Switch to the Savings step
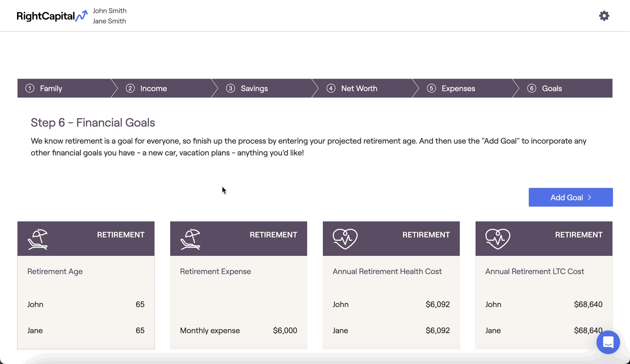 (x=254, y=88)
